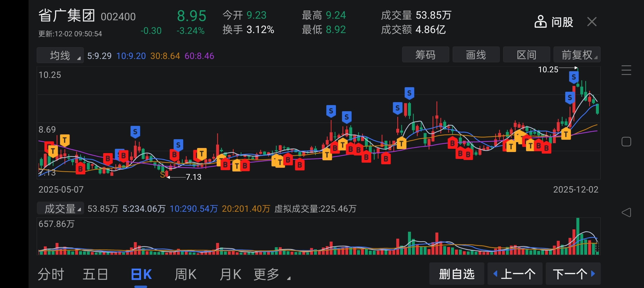
Task: Switch to the 分时 tab
Action: pyautogui.click(x=51, y=274)
